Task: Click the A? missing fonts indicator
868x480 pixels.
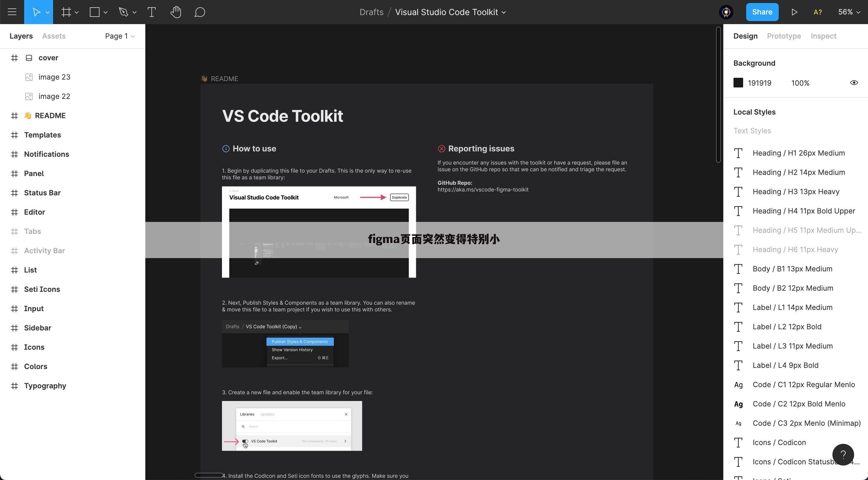Action: tap(817, 12)
